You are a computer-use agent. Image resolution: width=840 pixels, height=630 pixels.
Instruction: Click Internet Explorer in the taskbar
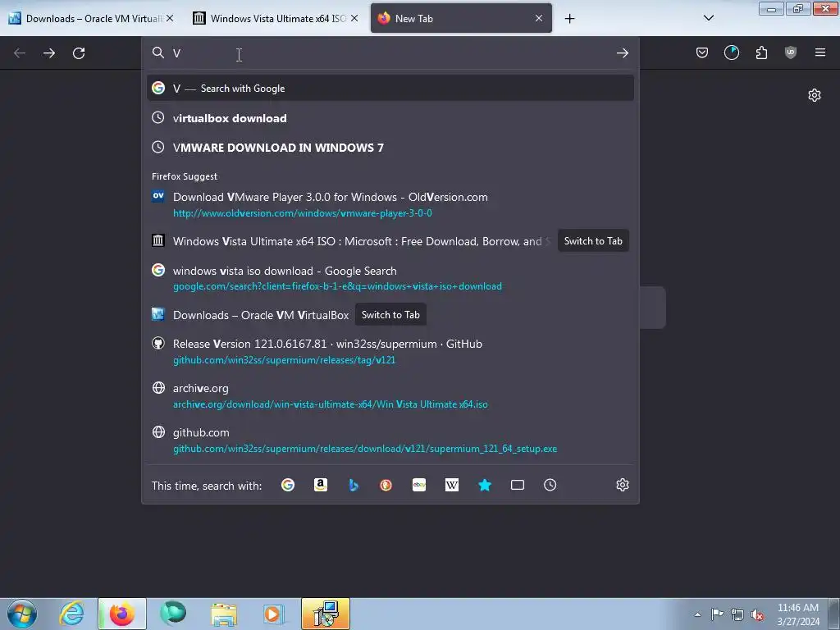point(72,614)
